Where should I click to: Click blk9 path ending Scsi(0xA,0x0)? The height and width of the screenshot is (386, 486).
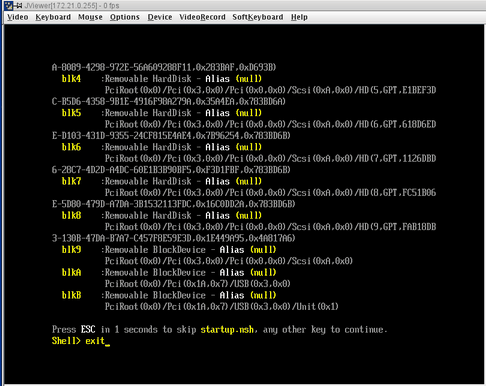click(x=229, y=261)
